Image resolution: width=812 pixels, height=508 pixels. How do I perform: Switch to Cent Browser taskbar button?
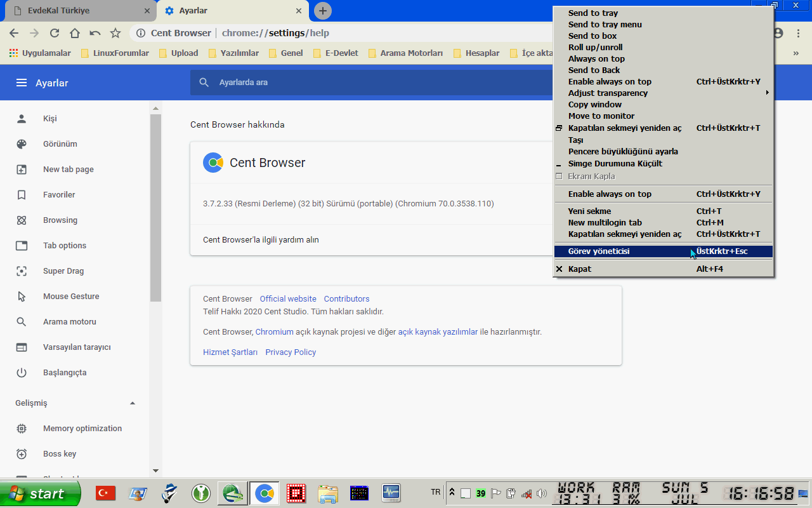coord(265,493)
